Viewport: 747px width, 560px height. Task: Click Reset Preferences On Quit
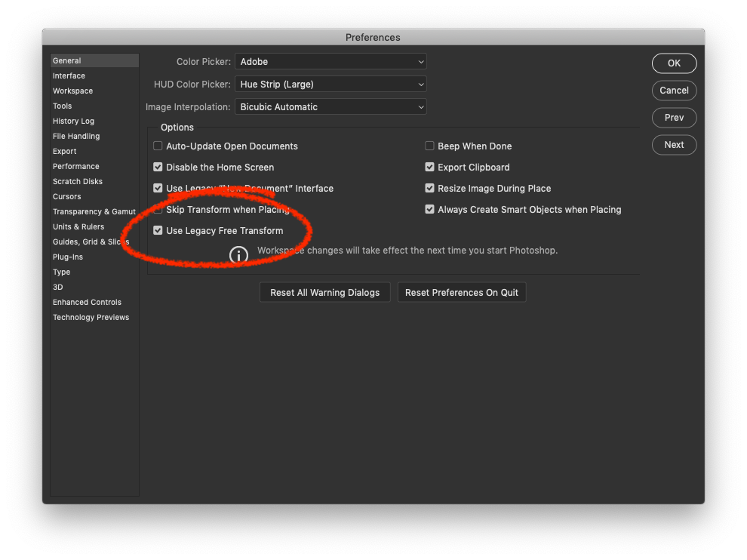point(462,293)
